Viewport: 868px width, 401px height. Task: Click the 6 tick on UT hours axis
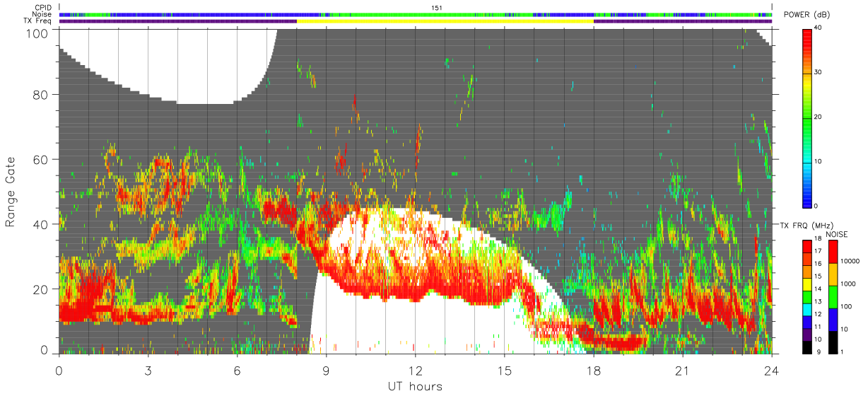point(237,370)
